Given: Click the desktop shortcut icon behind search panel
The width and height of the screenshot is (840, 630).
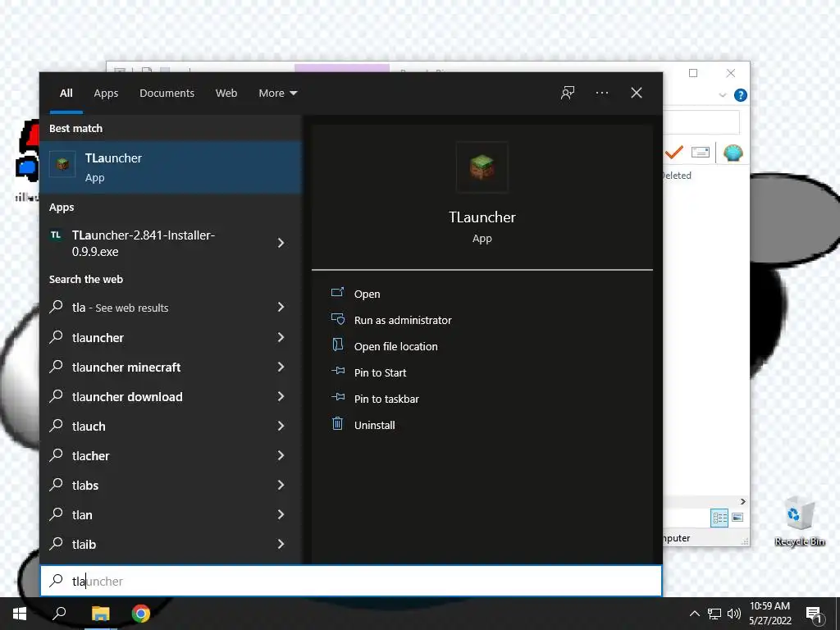Looking at the screenshot, I should [27, 161].
